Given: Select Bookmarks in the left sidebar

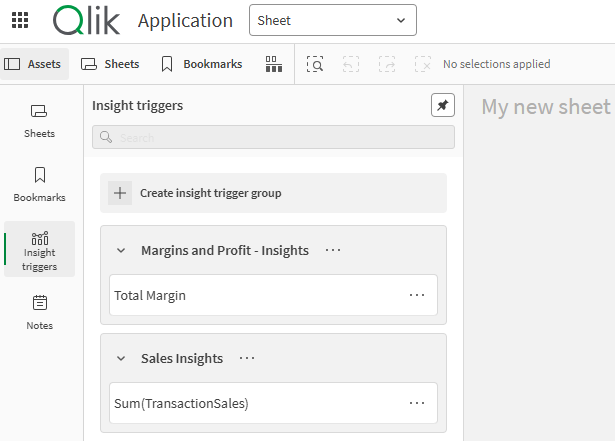Looking at the screenshot, I should coord(39,184).
